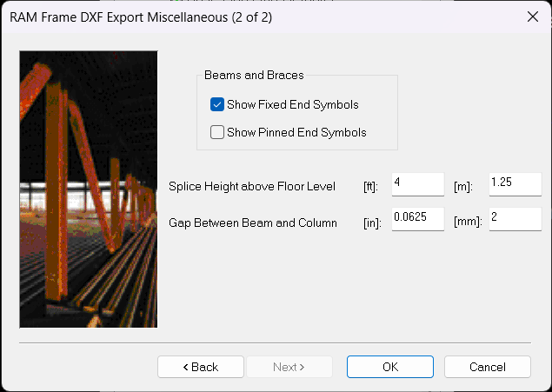This screenshot has height=392, width=552.
Task: Select the Gap inches input field
Action: point(417,219)
